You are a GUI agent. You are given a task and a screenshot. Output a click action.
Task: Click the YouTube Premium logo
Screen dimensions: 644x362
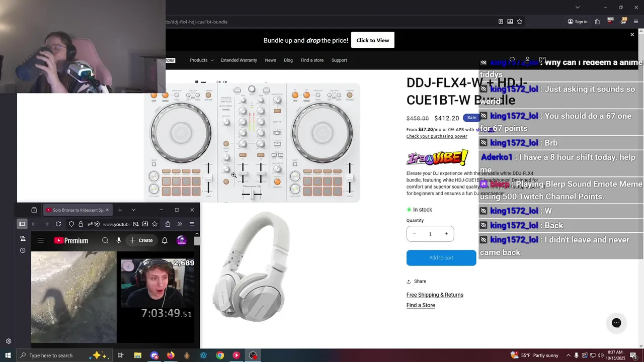pos(71,240)
